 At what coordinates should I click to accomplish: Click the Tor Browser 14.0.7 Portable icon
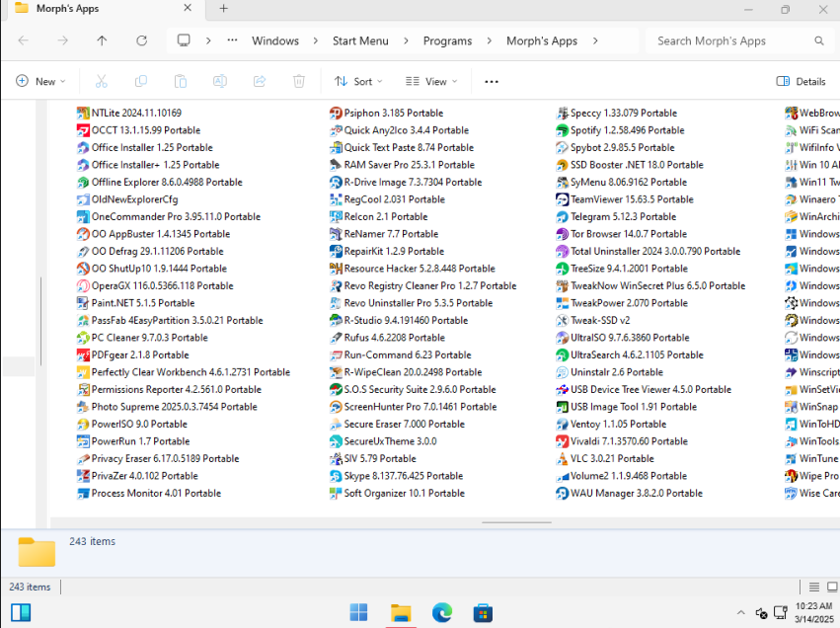562,234
